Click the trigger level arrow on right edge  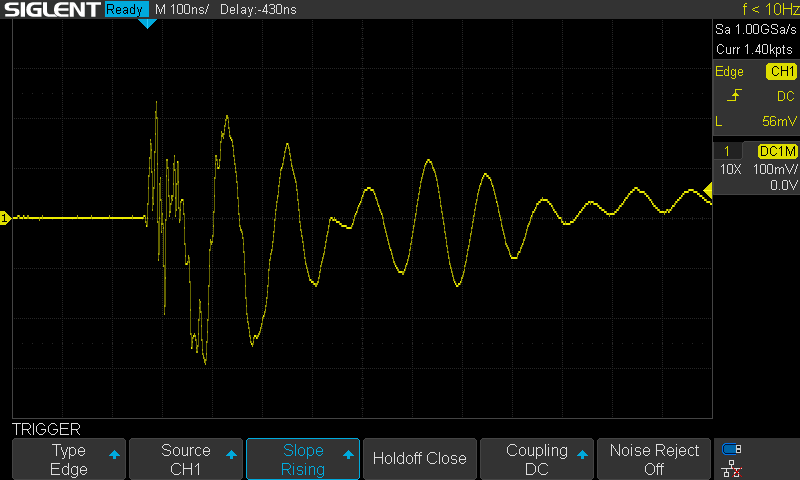click(708, 191)
